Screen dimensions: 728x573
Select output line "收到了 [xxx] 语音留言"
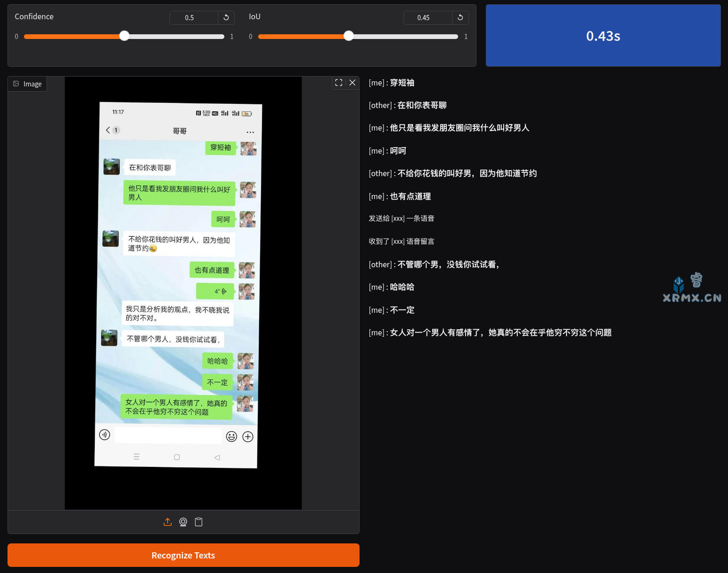(402, 241)
